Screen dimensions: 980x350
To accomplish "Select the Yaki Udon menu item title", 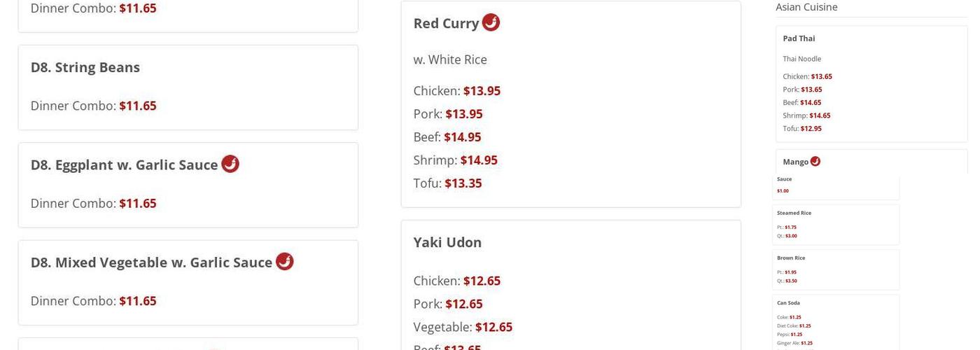I will (447, 242).
